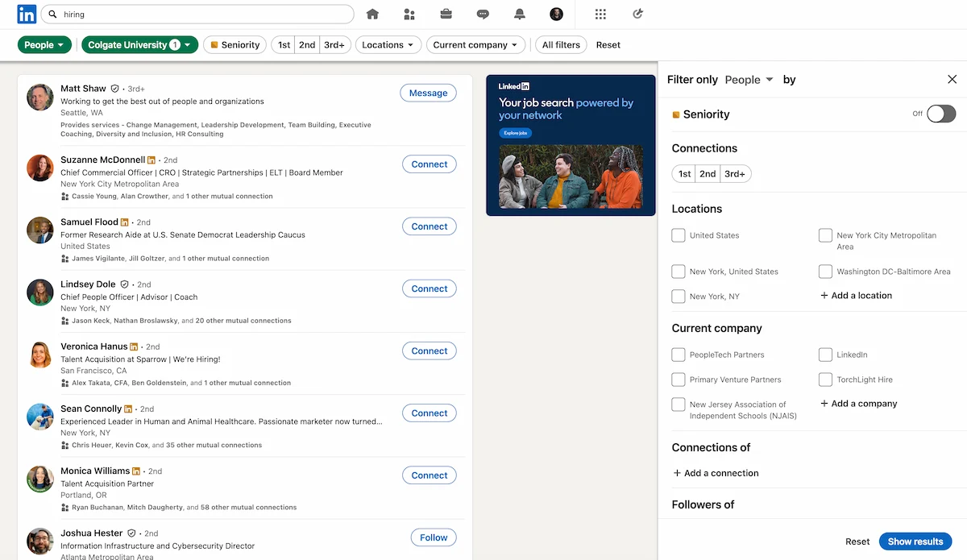Expand the Colgate University filter dropdown
This screenshot has width=967, height=560.
[x=139, y=44]
